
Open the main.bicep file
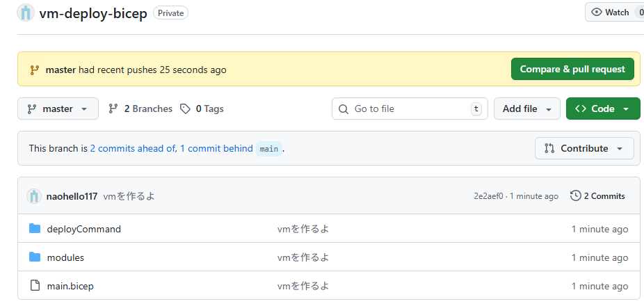pos(70,286)
